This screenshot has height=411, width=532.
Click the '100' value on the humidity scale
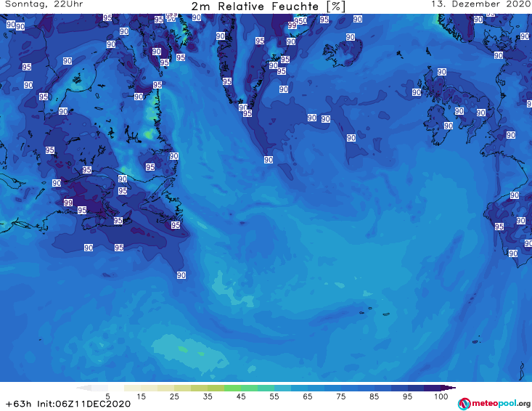pos(441,396)
